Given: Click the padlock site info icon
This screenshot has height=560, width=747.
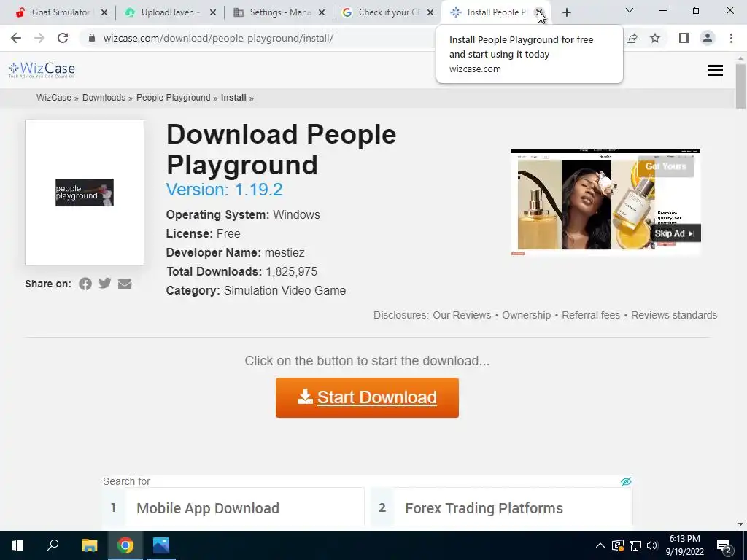Looking at the screenshot, I should [92, 38].
